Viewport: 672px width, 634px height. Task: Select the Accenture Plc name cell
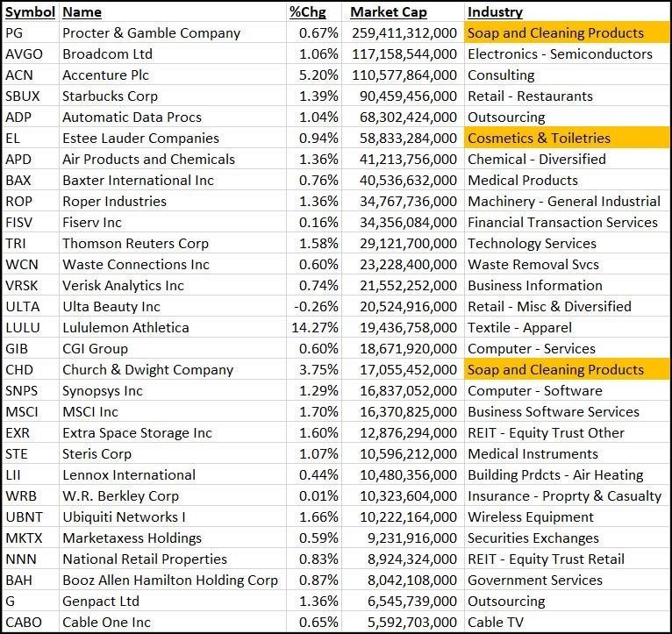pos(105,75)
